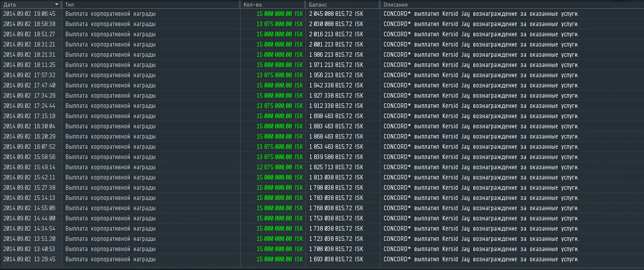This screenshot has width=644, height=270.
Task: Sort by the Тип column header
Action: click(x=151, y=4)
